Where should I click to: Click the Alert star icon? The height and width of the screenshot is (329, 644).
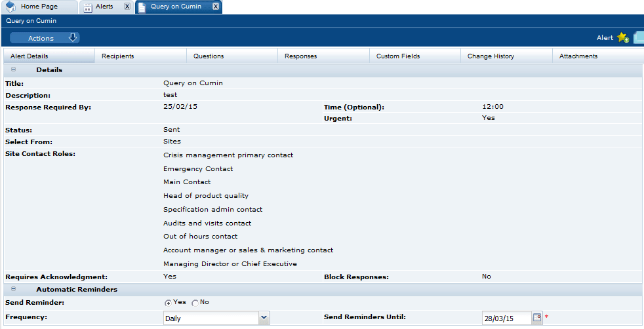pyautogui.click(x=623, y=37)
